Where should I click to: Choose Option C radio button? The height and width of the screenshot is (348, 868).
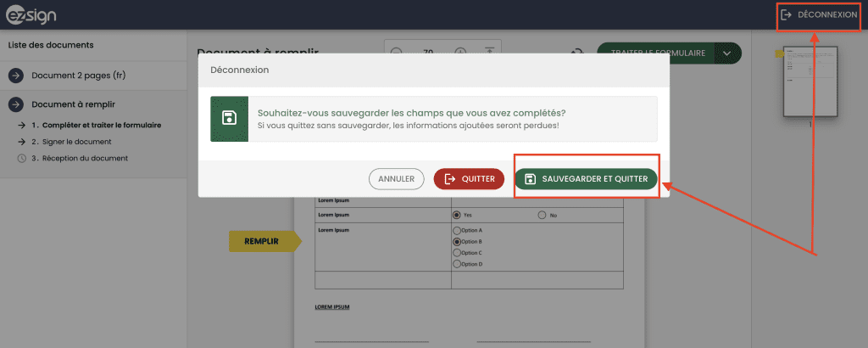pyautogui.click(x=458, y=253)
